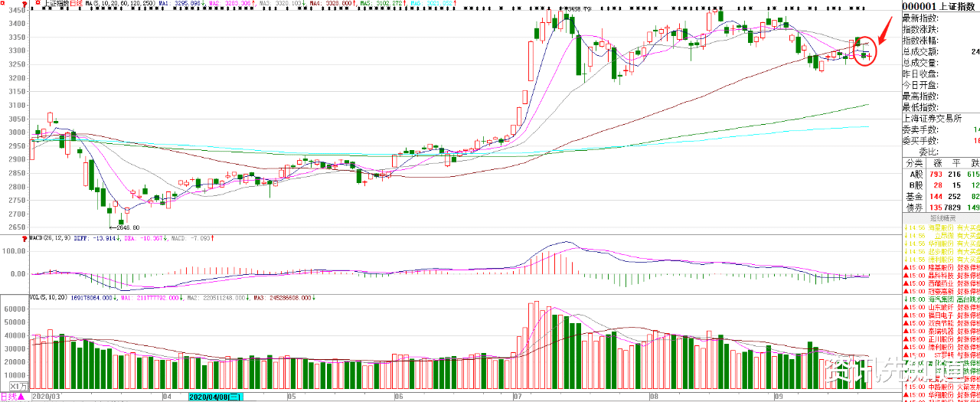Click the 07 month label on the timeline
Screen dimensions: 980x402
(x=518, y=397)
